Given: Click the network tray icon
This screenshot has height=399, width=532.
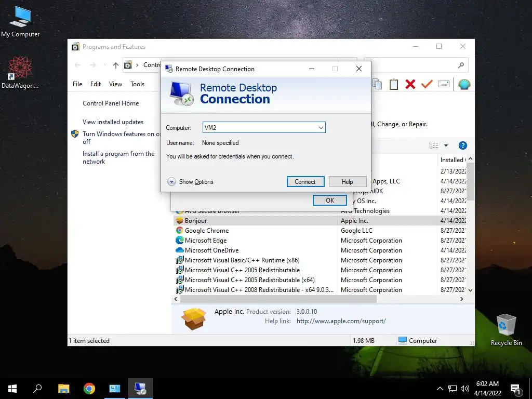Looking at the screenshot, I should 453,389.
